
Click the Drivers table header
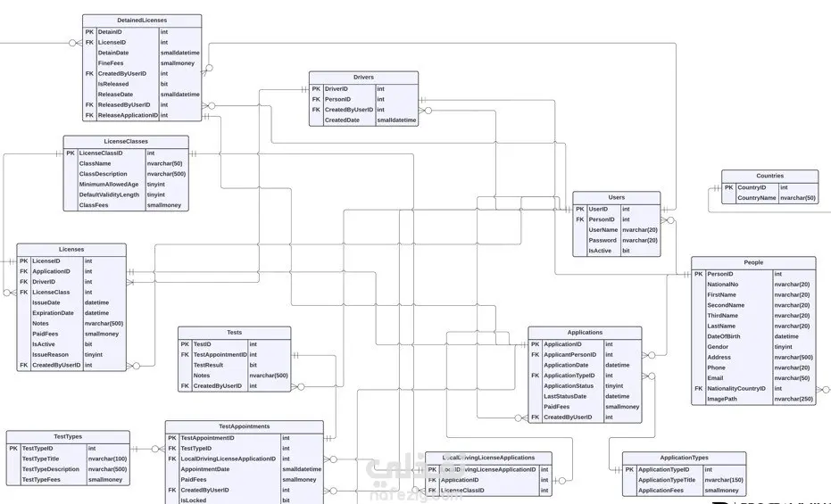click(363, 78)
